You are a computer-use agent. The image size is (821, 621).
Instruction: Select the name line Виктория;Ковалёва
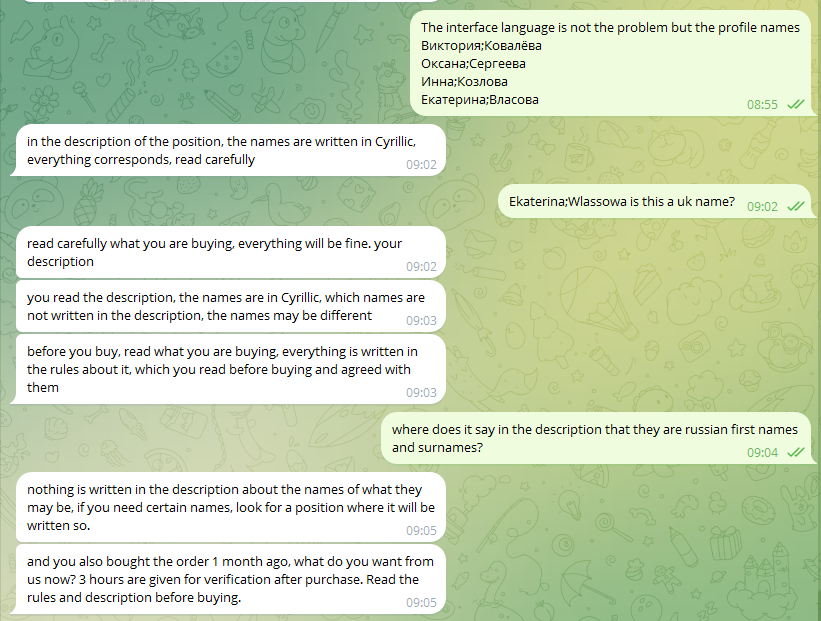[x=484, y=46]
